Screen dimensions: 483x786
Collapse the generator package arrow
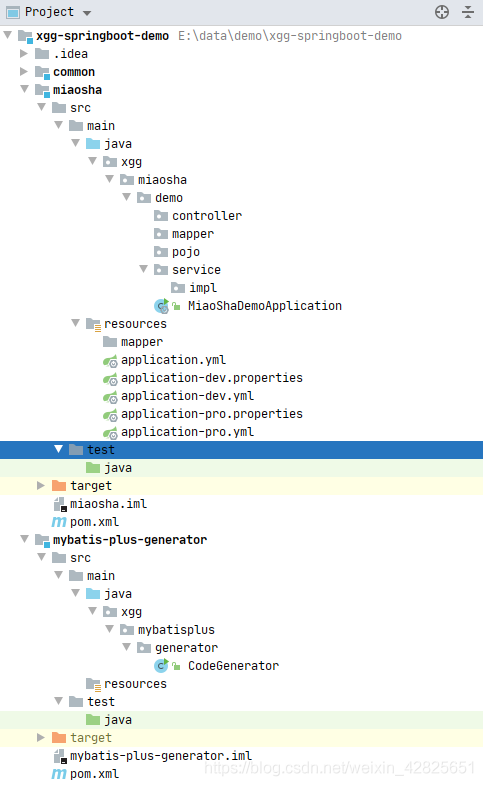[127, 647]
